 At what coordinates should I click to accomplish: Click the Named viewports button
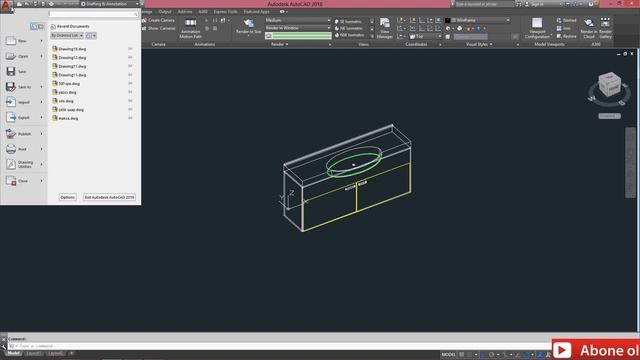pyautogui.click(x=567, y=20)
